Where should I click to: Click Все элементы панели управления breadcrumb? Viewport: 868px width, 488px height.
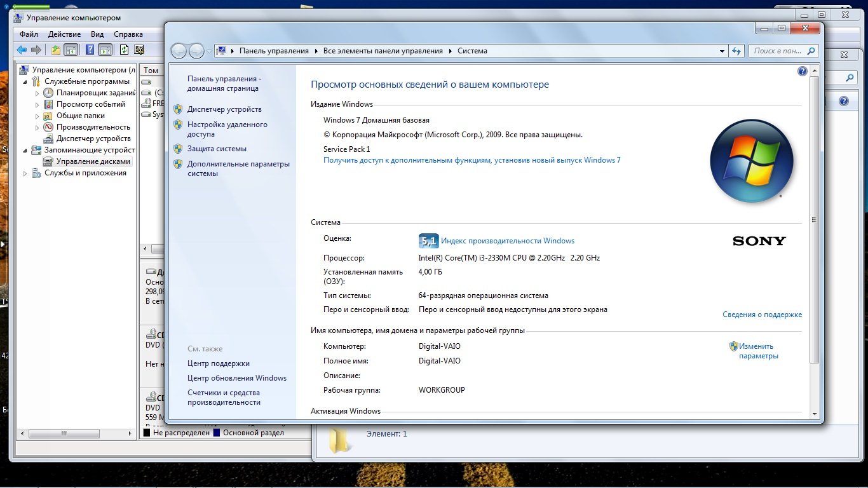pyautogui.click(x=383, y=51)
